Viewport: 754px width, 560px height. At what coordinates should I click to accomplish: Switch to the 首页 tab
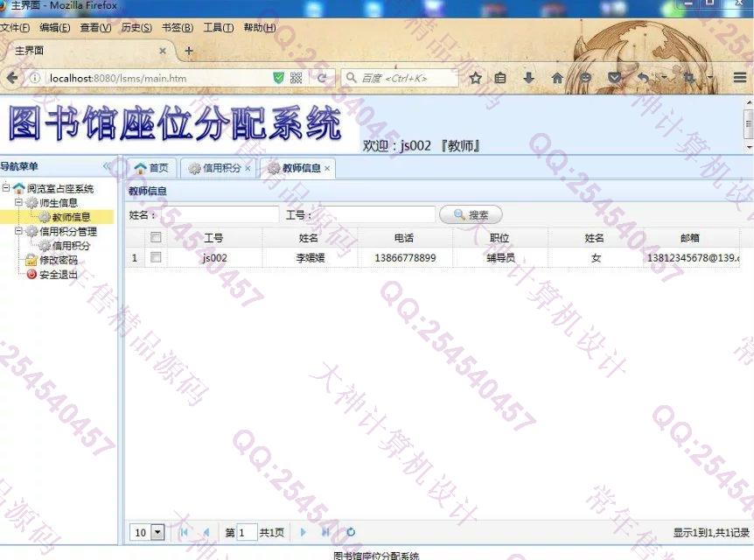click(151, 168)
